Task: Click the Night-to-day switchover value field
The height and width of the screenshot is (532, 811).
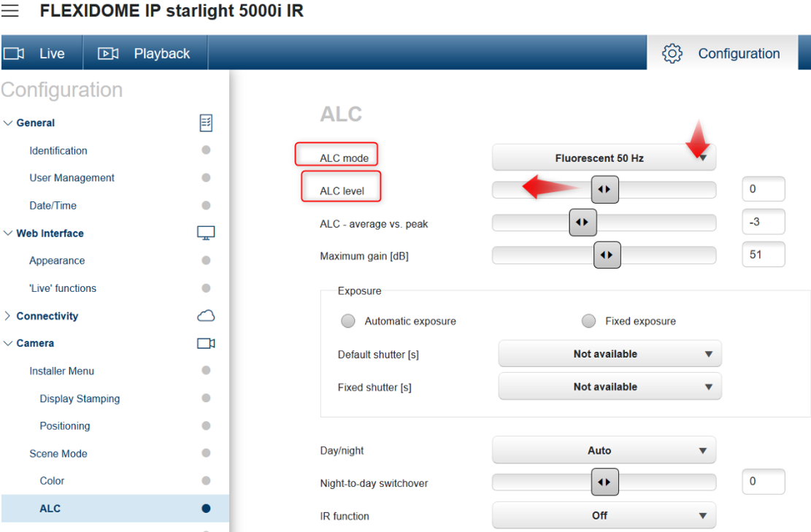Action: 764,482
